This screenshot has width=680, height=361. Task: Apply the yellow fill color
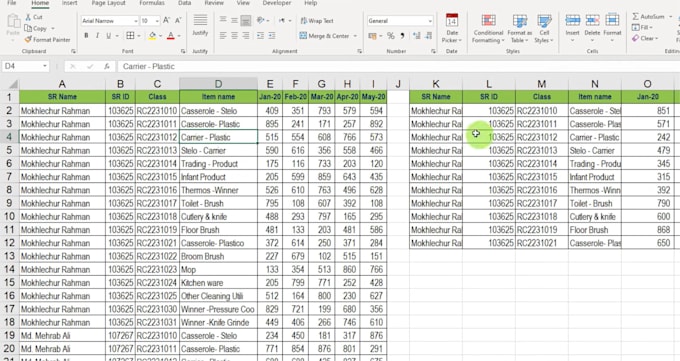click(152, 36)
